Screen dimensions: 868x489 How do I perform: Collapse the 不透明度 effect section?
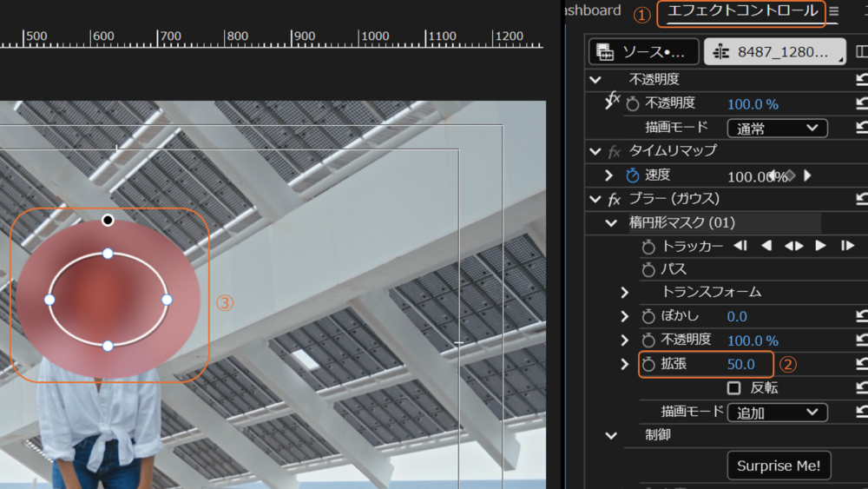coord(595,79)
